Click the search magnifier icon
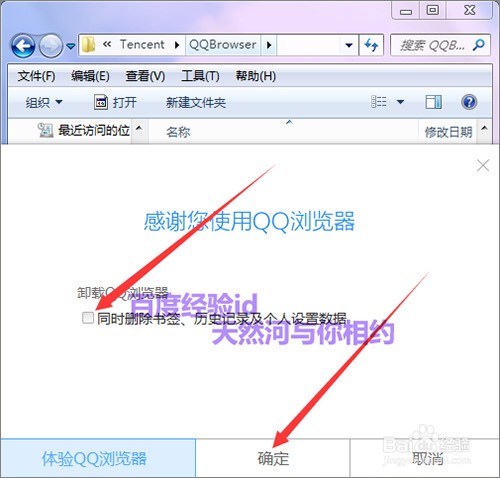This screenshot has height=478, width=500. [x=479, y=45]
